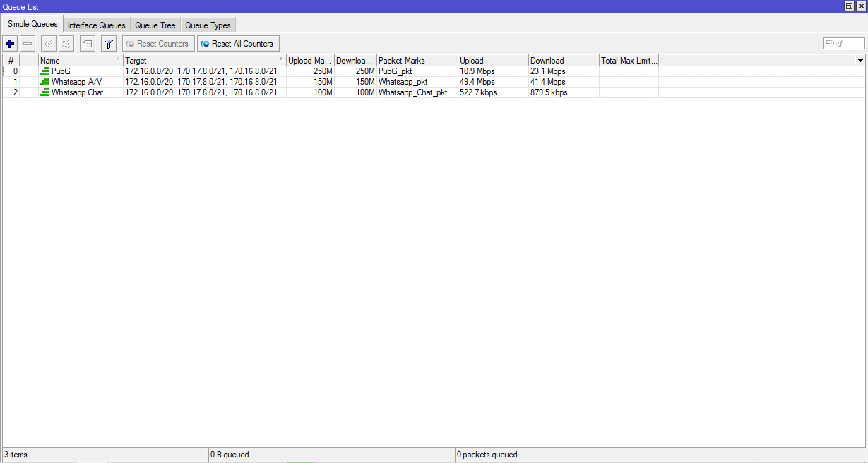Click the 879.5 kbps download value

tap(549, 92)
